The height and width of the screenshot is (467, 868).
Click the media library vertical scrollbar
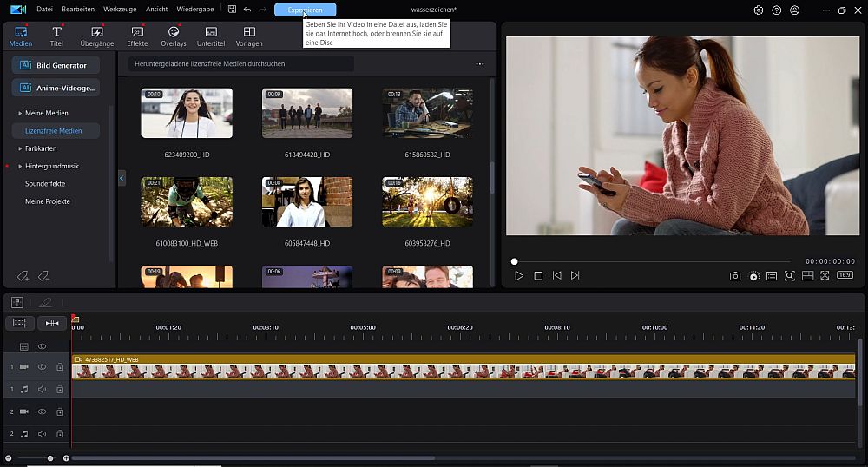coord(492,177)
